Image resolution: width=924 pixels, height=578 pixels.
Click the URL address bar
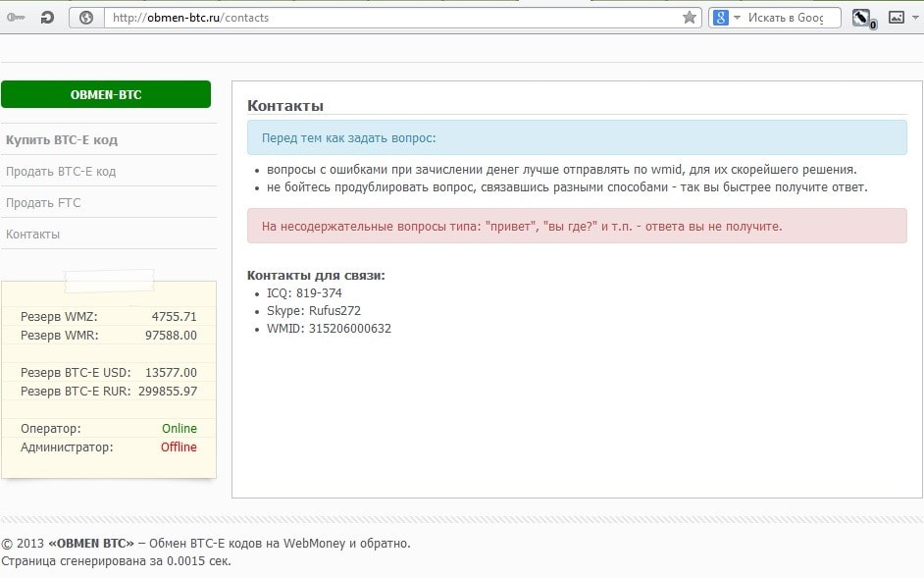(x=392, y=17)
